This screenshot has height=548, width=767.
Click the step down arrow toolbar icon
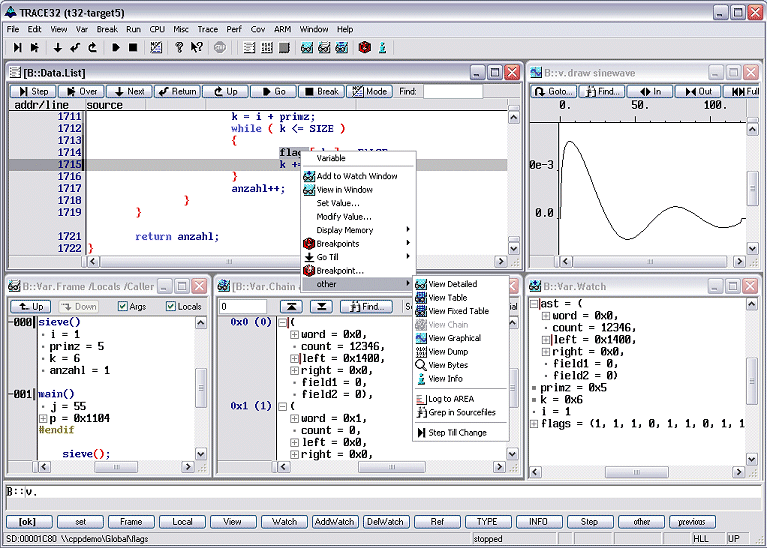(58, 47)
